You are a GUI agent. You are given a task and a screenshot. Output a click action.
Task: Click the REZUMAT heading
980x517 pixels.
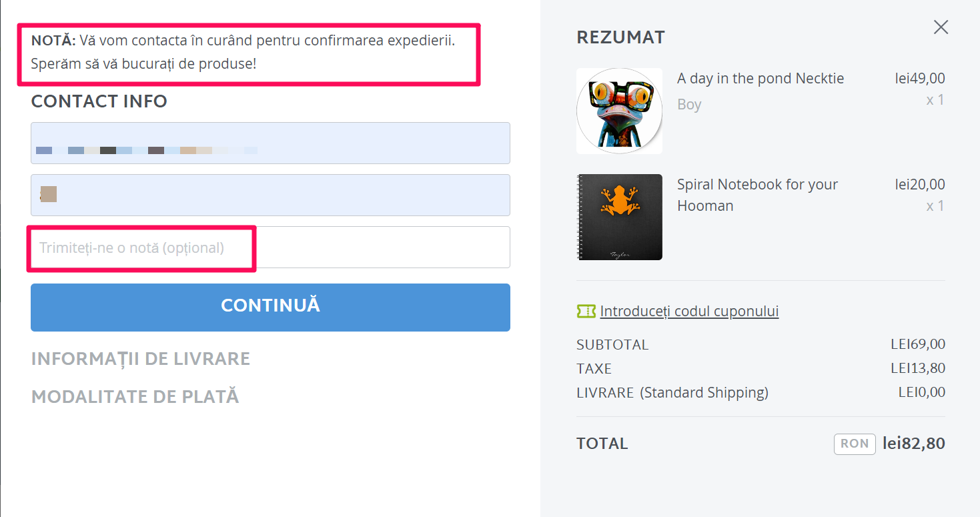(620, 37)
